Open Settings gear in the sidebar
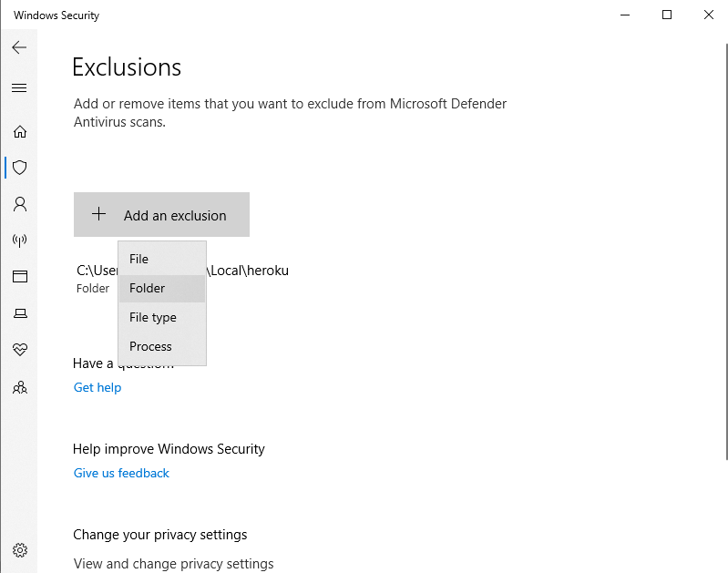The width and height of the screenshot is (728, 573). [20, 550]
